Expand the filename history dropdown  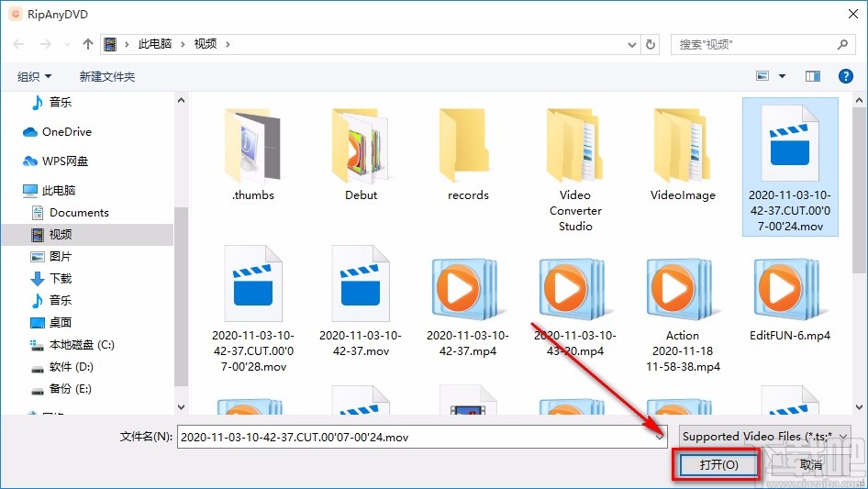tap(660, 437)
